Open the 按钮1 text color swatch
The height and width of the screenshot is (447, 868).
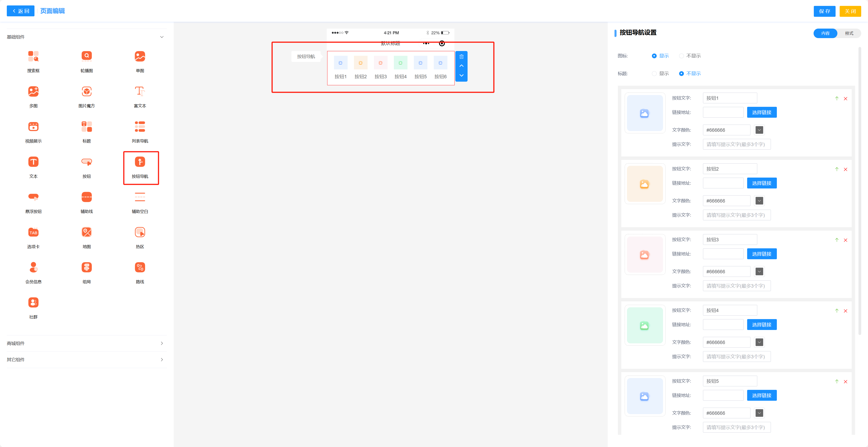pos(759,130)
